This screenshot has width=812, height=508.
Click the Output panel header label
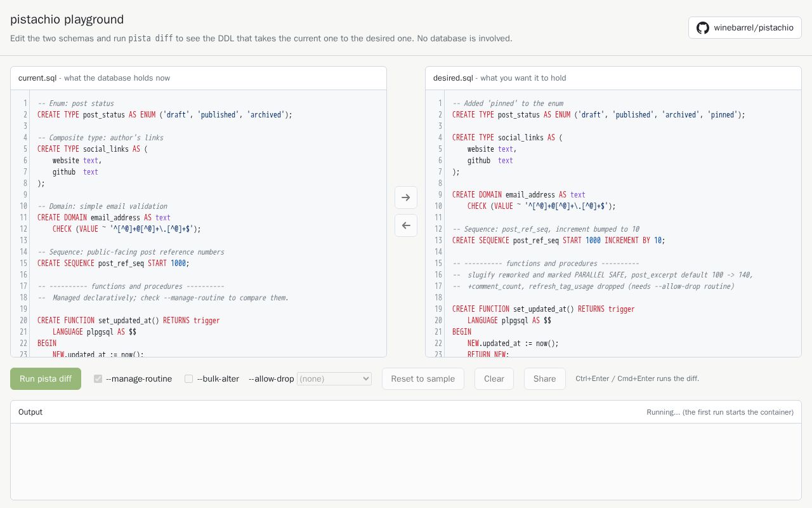[30, 412]
